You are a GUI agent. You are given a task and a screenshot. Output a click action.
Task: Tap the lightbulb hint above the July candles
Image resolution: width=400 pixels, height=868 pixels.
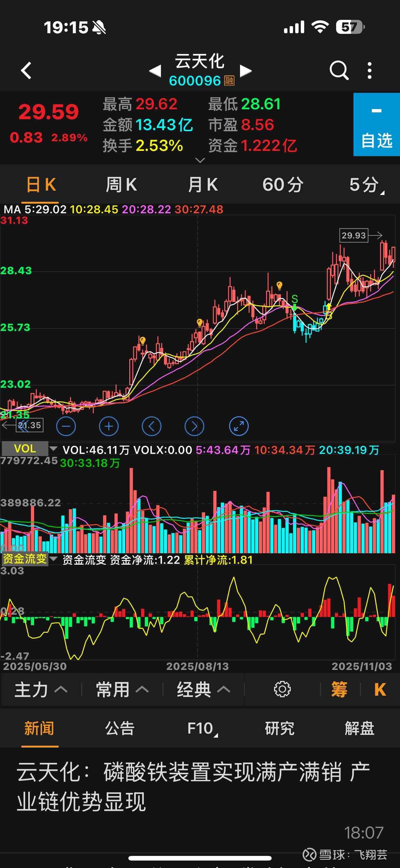pos(143,341)
